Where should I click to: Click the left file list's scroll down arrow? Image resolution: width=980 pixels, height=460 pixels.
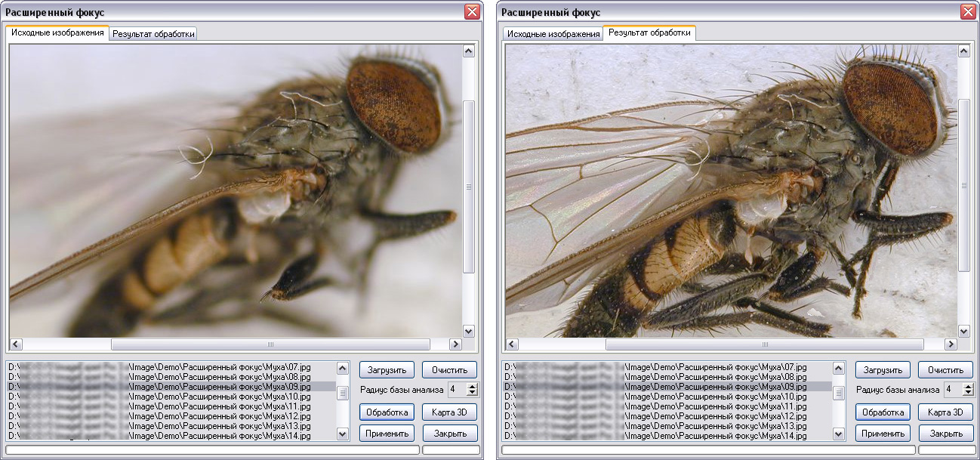(x=343, y=434)
